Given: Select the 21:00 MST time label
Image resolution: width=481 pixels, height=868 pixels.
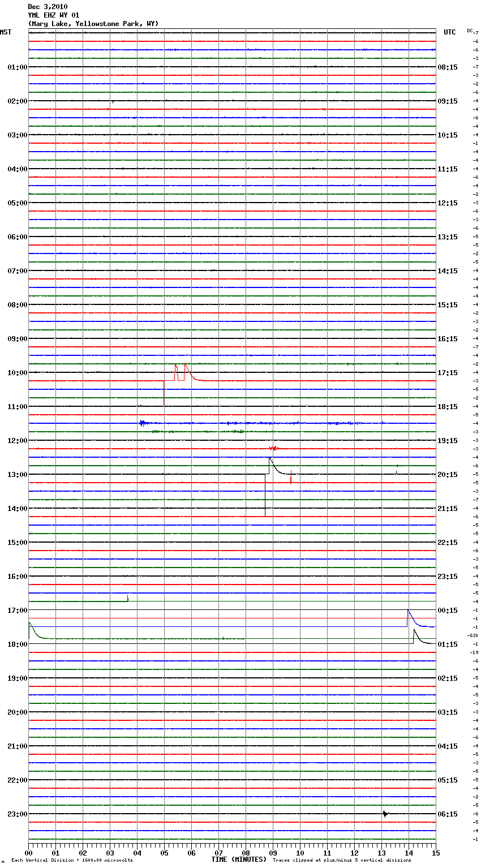Looking at the screenshot, I should point(18,746).
